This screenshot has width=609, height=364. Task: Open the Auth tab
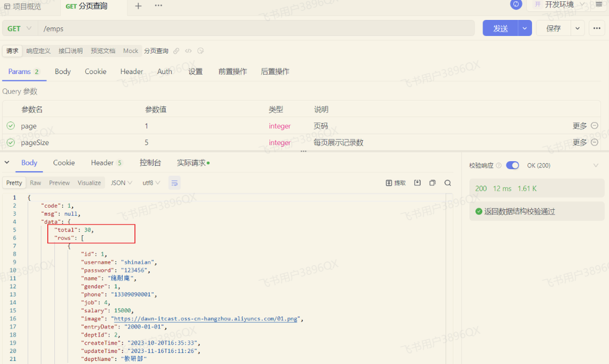(x=165, y=72)
